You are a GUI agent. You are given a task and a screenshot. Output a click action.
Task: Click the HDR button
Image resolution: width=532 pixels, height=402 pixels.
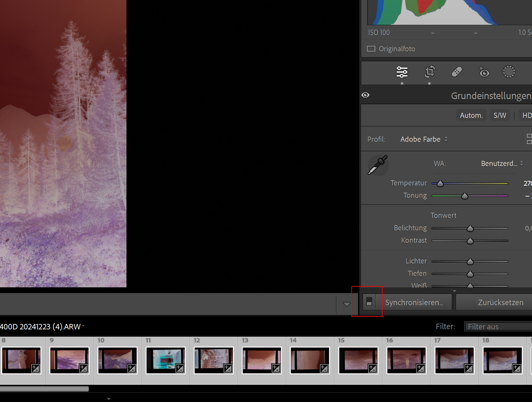coord(526,115)
